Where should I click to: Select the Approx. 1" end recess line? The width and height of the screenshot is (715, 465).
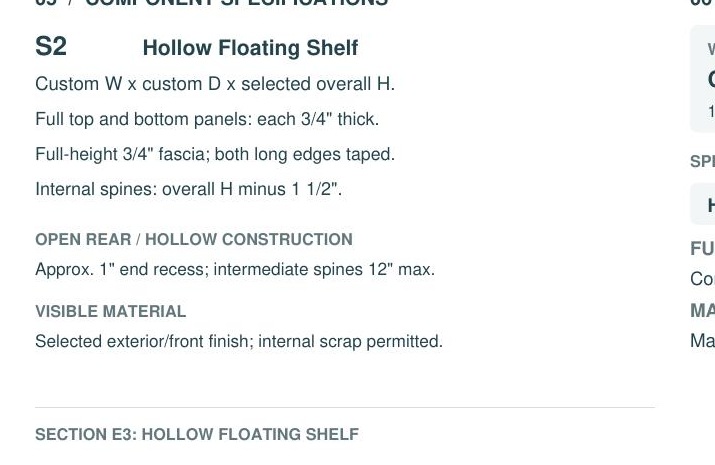[235, 269]
